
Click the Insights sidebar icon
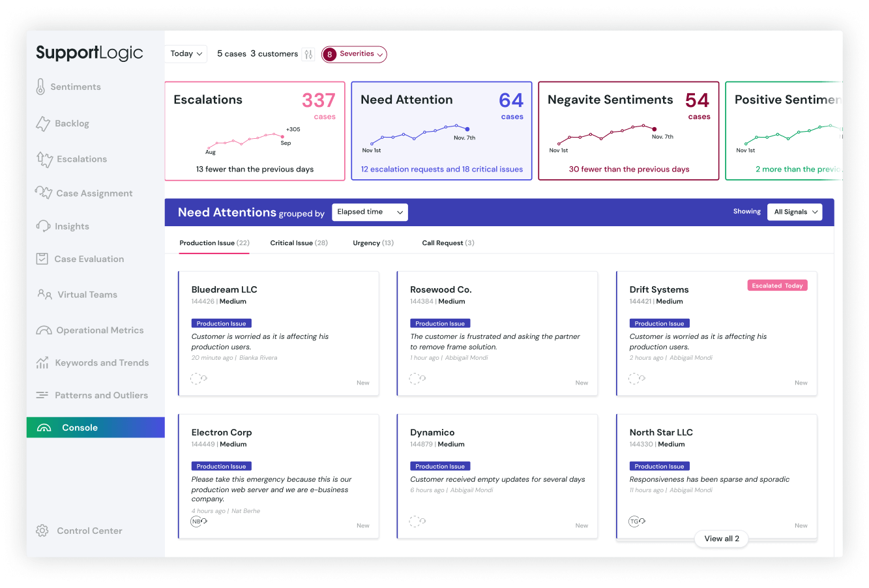[43, 226]
